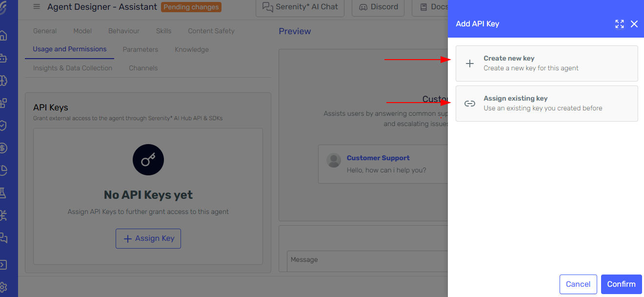This screenshot has width=644, height=297.
Task: Click the Customer Support avatar icon
Action: (x=334, y=160)
